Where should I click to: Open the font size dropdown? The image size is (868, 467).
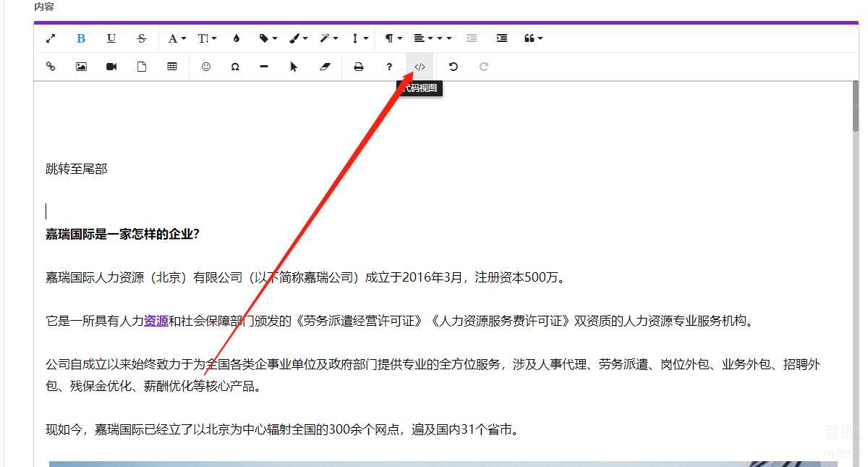coord(207,38)
